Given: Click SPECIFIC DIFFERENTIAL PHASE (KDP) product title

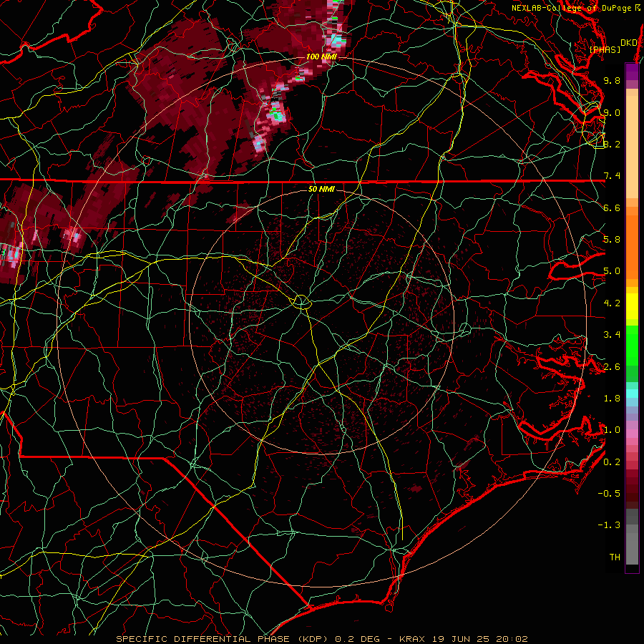Looking at the screenshot, I should (223, 639).
